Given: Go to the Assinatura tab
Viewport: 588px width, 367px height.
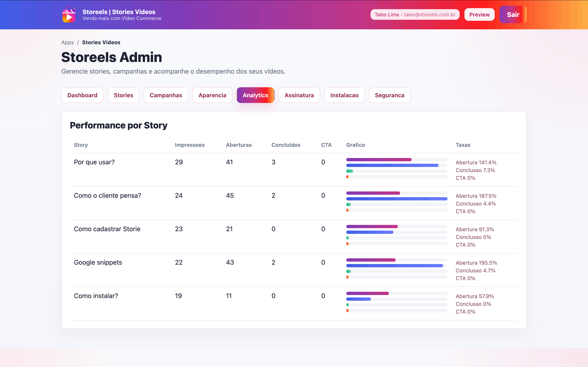Looking at the screenshot, I should (x=299, y=95).
